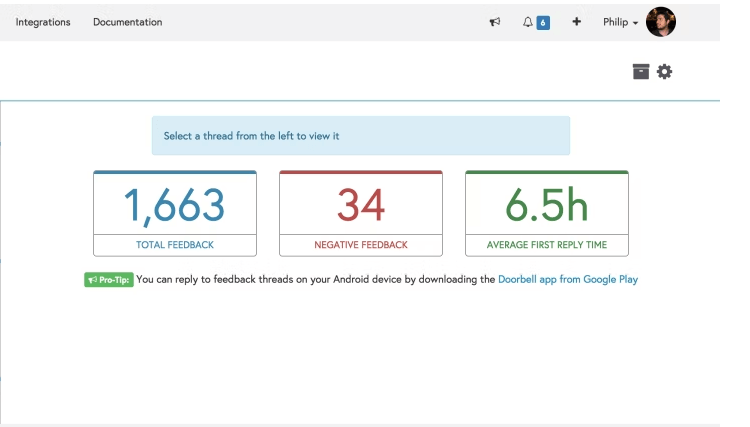The width and height of the screenshot is (750, 427).
Task: Open the Integrations menu item
Action: [x=43, y=22]
